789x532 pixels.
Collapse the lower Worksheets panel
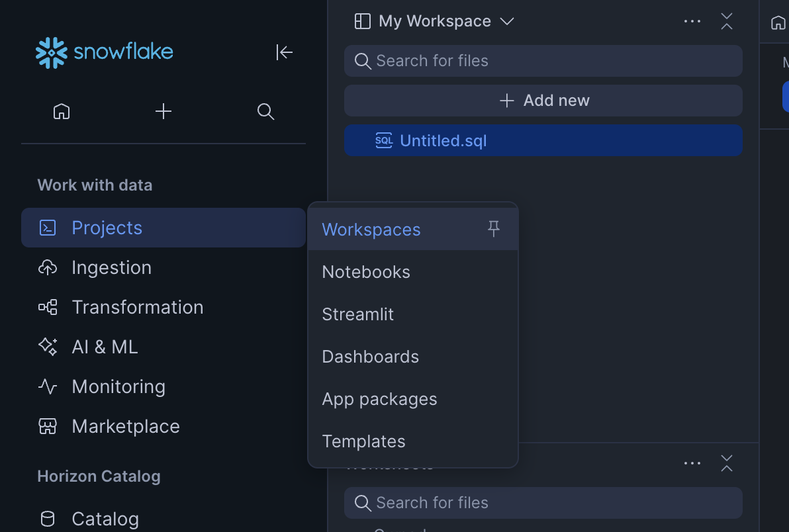(x=726, y=463)
